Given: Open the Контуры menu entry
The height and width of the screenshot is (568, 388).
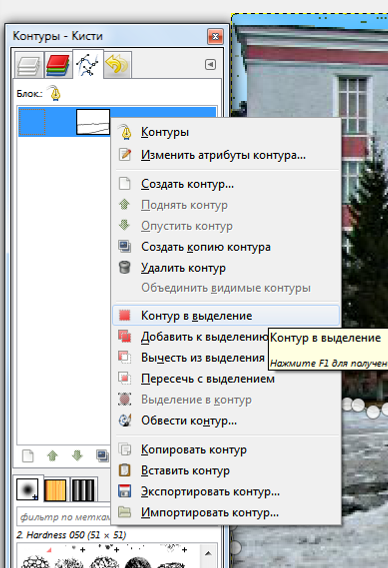Looking at the screenshot, I should [x=226, y=132].
